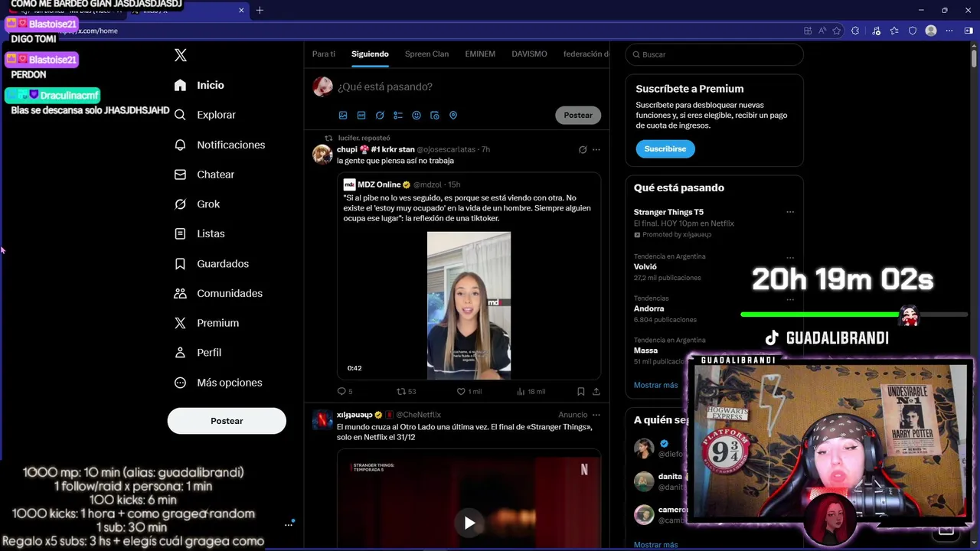Click the Suscribirse Premium button
Screen dimensions: 980x551
665,148
